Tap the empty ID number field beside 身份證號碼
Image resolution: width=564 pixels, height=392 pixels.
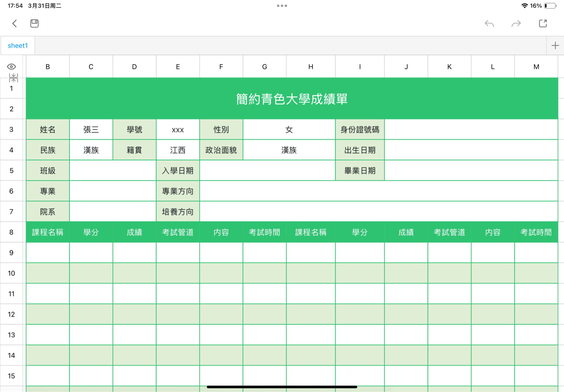click(471, 130)
